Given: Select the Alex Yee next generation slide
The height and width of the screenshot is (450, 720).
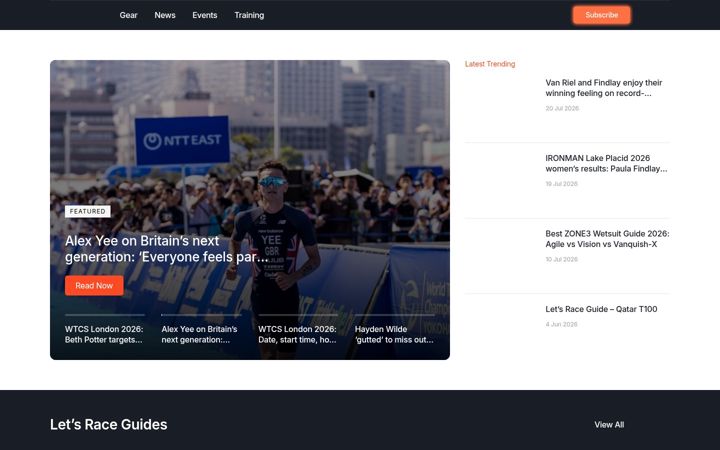Looking at the screenshot, I should (201, 334).
